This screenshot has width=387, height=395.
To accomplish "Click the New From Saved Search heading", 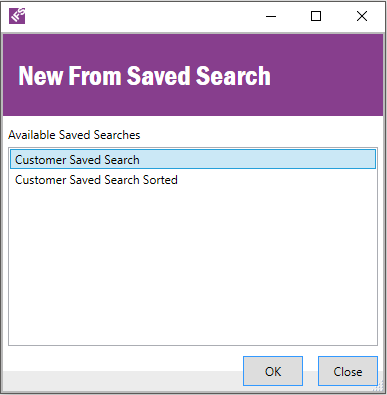I will point(144,76).
